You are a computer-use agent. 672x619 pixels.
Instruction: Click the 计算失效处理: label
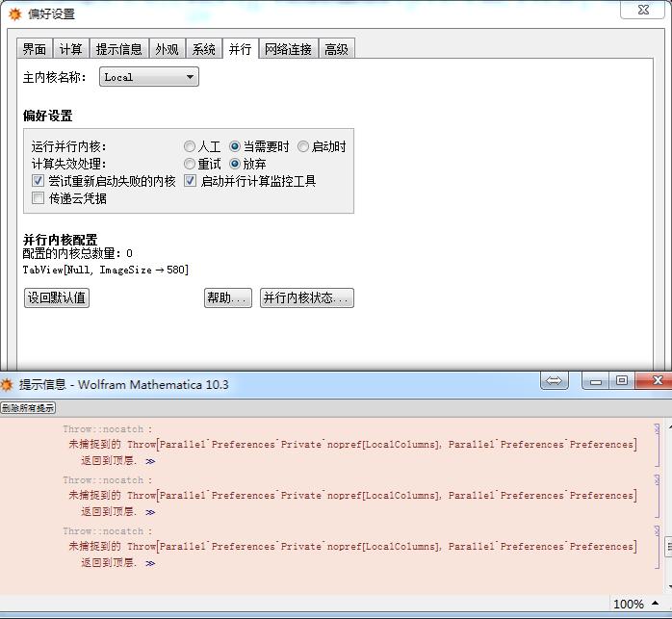pos(68,164)
